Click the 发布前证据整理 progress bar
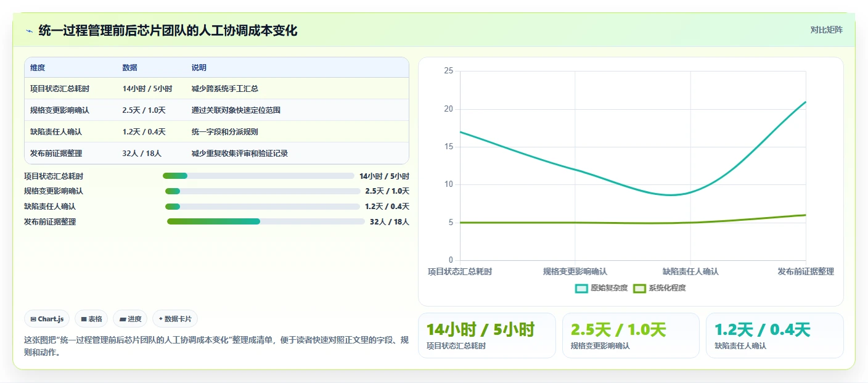868x383 pixels. click(x=266, y=221)
